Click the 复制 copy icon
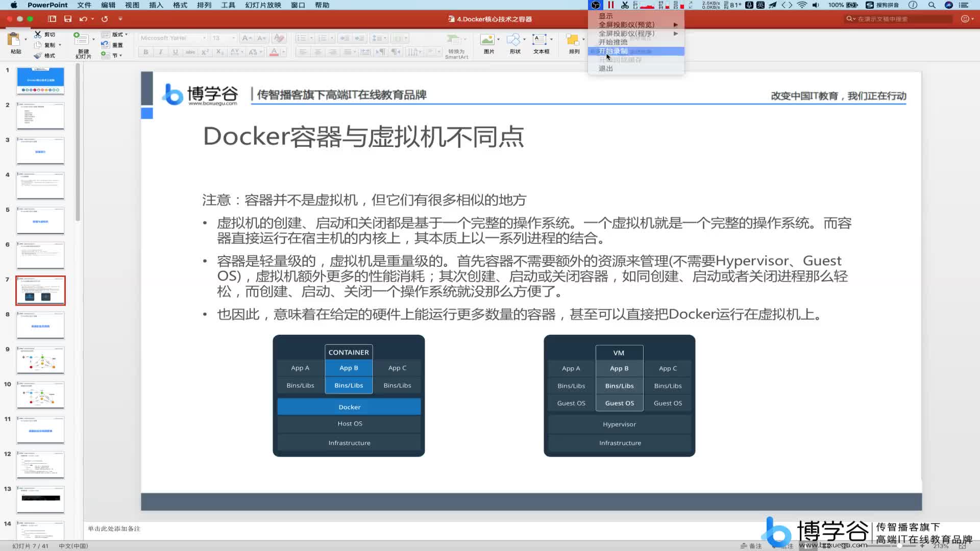Image resolution: width=980 pixels, height=551 pixels. (x=38, y=45)
